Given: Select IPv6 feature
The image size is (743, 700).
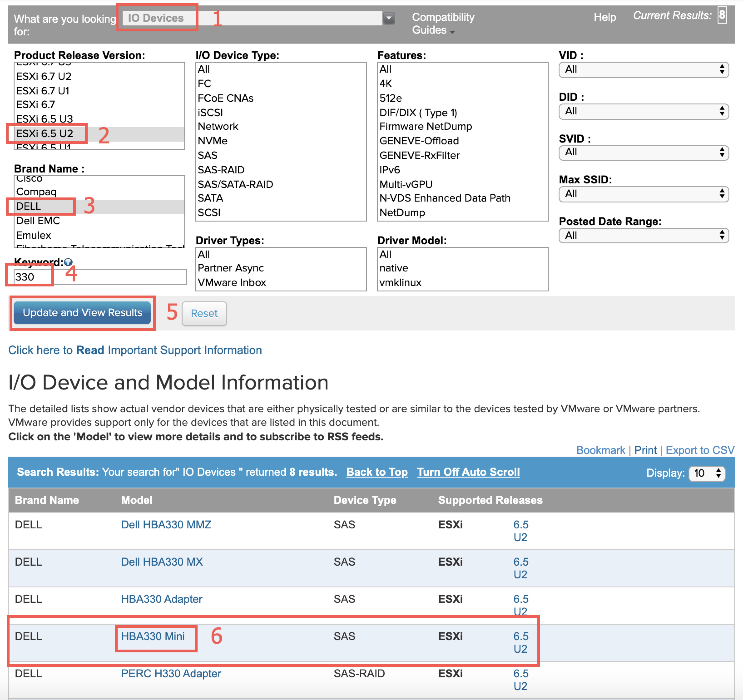Looking at the screenshot, I should 462,170.
